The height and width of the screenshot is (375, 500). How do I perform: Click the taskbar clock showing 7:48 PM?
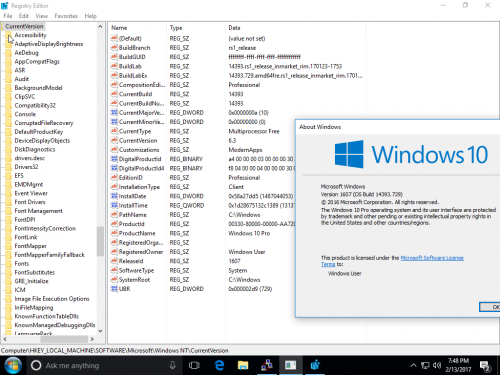pyautogui.click(x=459, y=365)
